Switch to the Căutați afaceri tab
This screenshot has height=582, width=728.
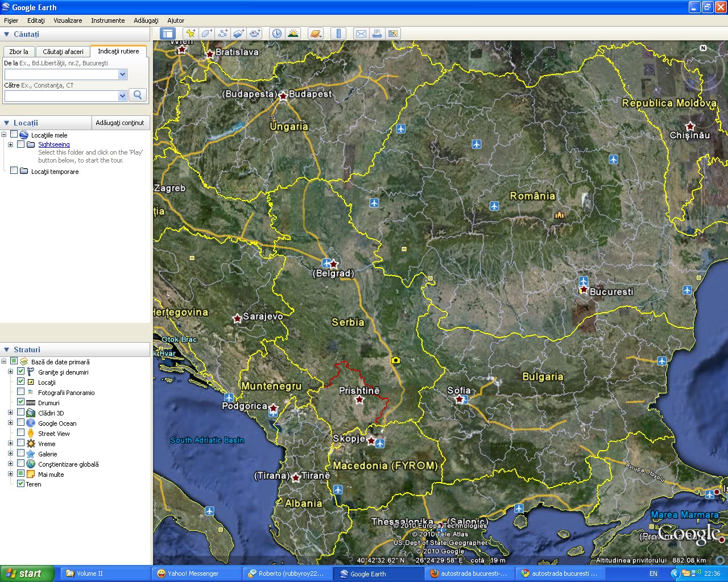[63, 52]
